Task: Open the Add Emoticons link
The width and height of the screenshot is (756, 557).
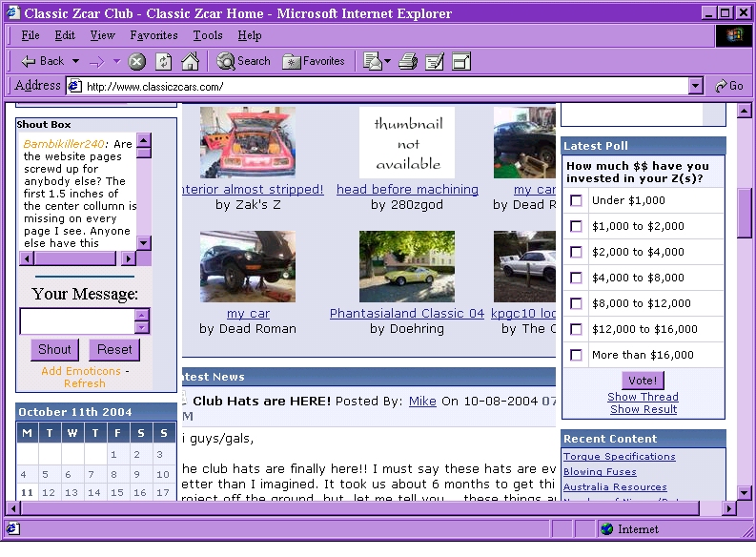Action: tap(81, 371)
